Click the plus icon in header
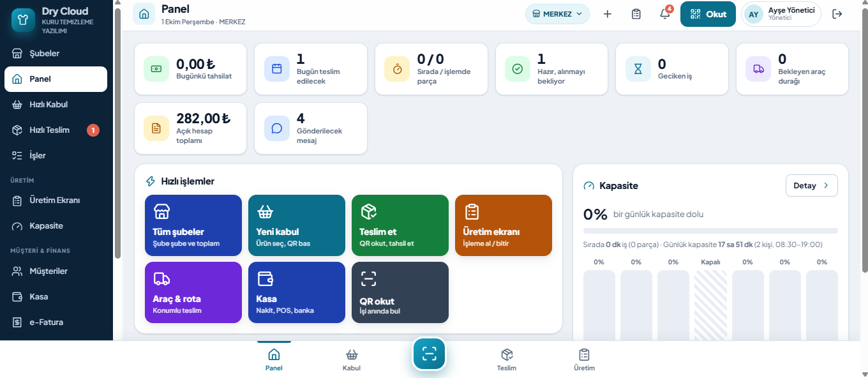Screen dimensions: 868x378 608,14
